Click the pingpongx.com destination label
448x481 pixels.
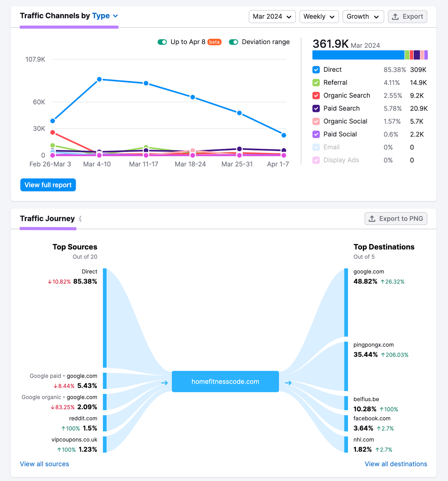pos(373,345)
